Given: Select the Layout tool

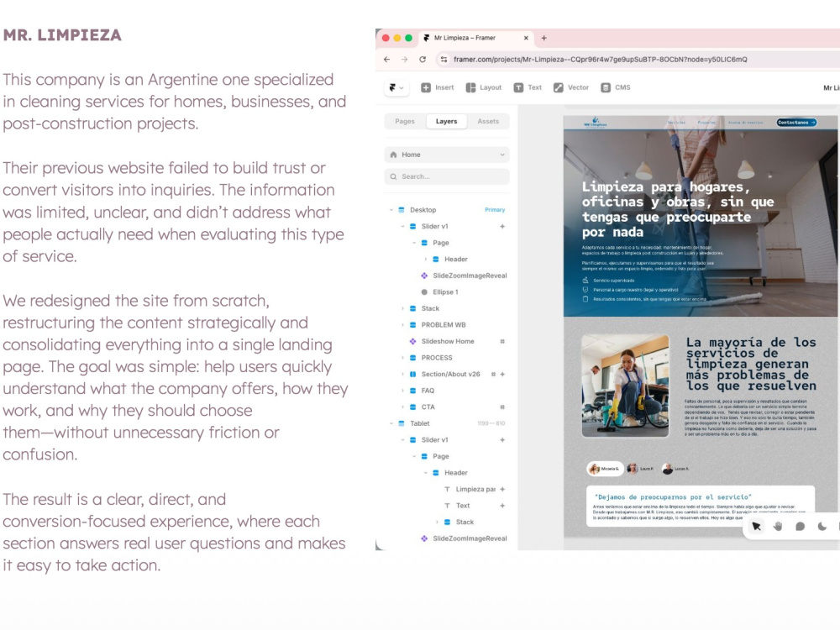Looking at the screenshot, I should point(484,88).
